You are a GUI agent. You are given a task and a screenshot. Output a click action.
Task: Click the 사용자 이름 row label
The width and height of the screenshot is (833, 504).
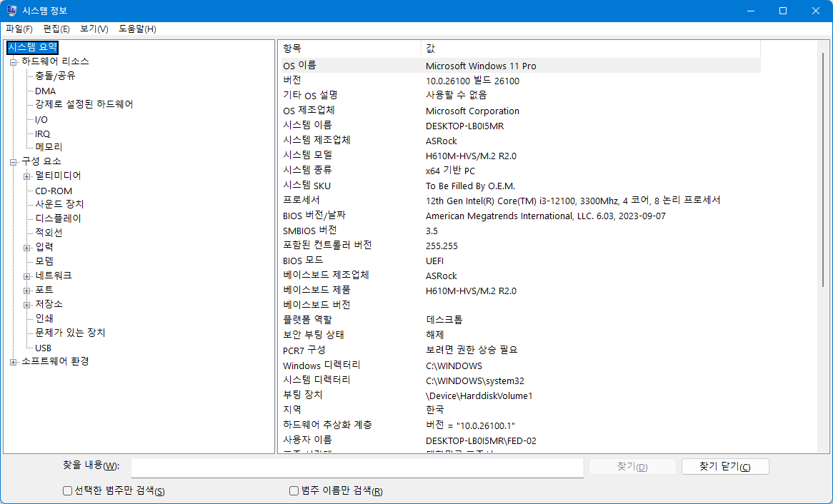tap(307, 440)
